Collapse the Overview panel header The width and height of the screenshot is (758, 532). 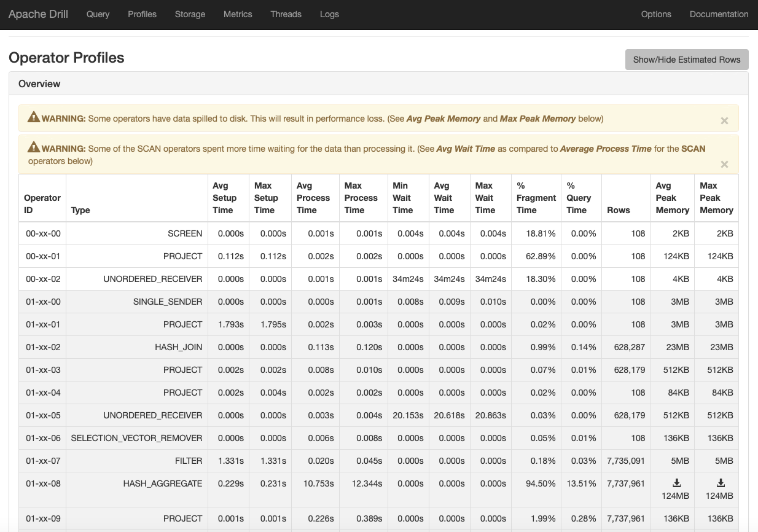pyautogui.click(x=39, y=84)
